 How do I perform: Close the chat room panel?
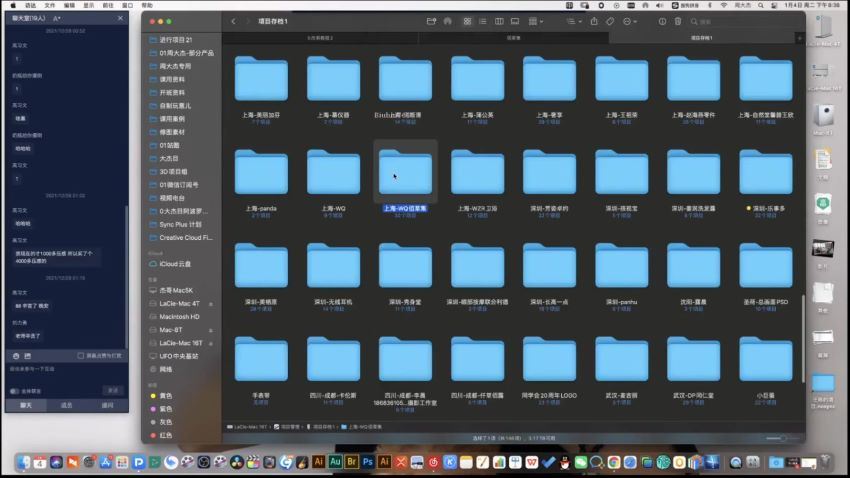tap(120, 18)
